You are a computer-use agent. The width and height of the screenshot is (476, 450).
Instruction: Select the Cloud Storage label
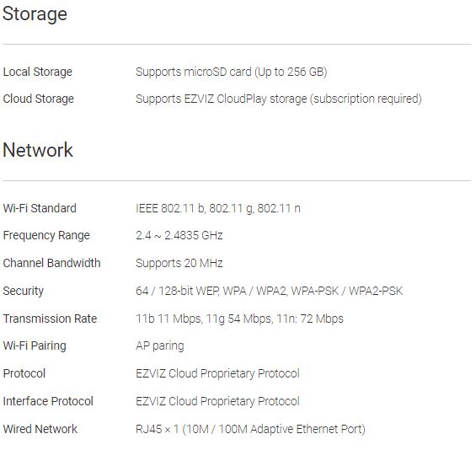tap(38, 99)
